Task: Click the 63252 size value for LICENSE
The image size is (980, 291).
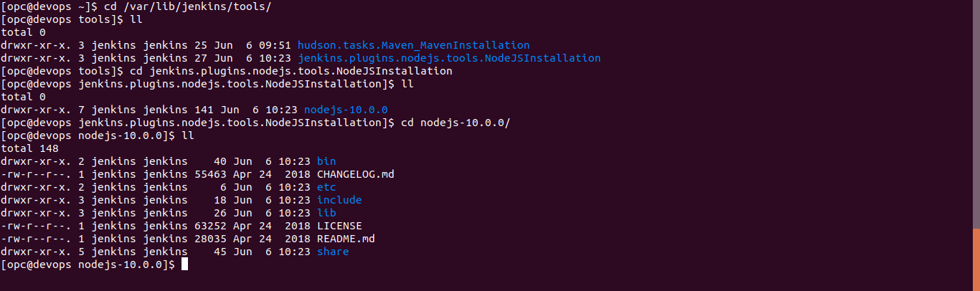Action: click(210, 226)
